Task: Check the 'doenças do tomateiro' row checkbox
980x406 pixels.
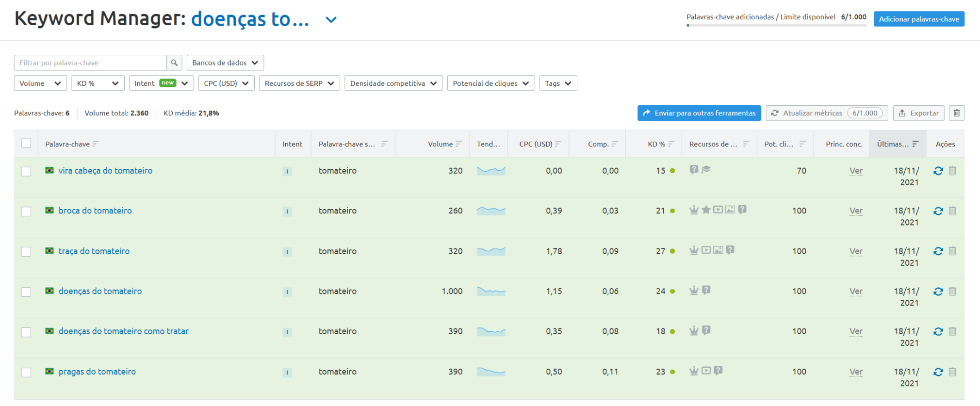Action: [x=26, y=292]
